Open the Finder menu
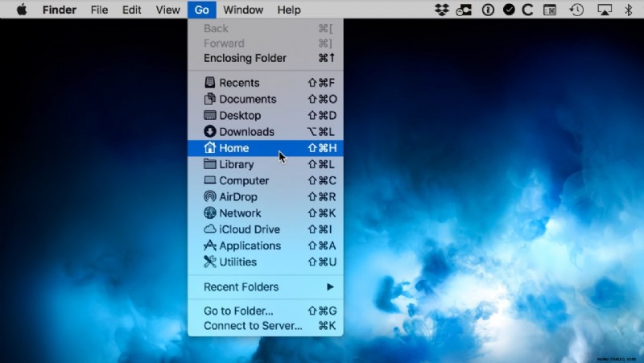644x363 pixels. coord(59,10)
